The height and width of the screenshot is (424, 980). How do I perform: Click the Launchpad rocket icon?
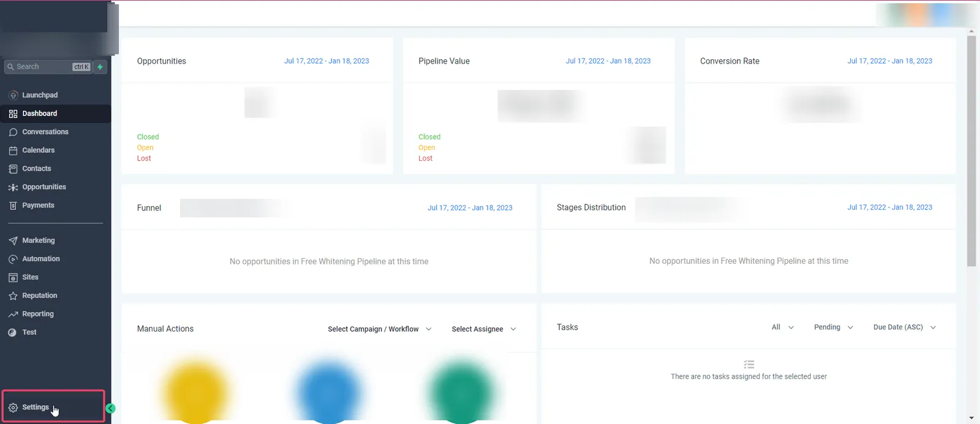click(x=13, y=95)
